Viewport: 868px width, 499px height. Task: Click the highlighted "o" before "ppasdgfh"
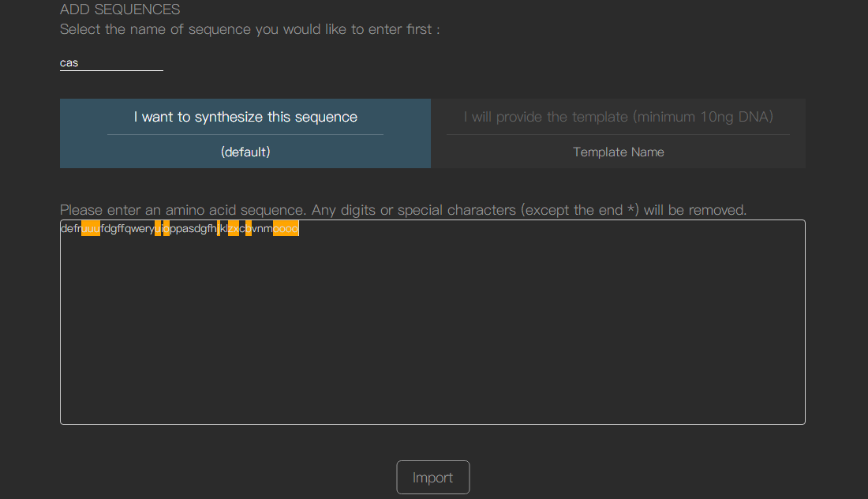click(x=166, y=229)
